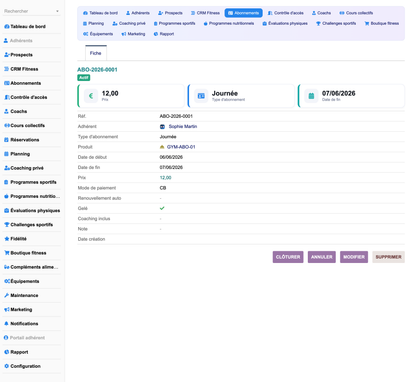The width and height of the screenshot is (416, 382).
Task: Open Cours collectifs in top navigation
Action: 356,13
